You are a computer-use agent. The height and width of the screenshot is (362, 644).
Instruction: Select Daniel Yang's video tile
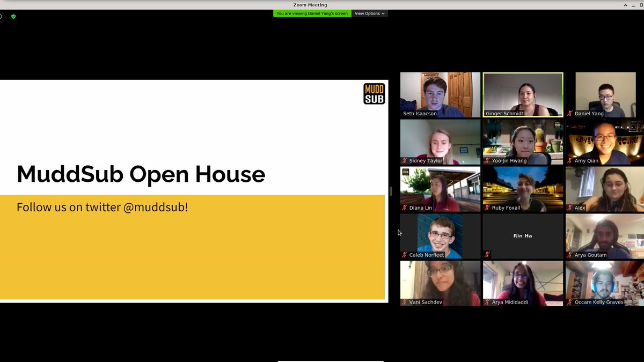(605, 95)
